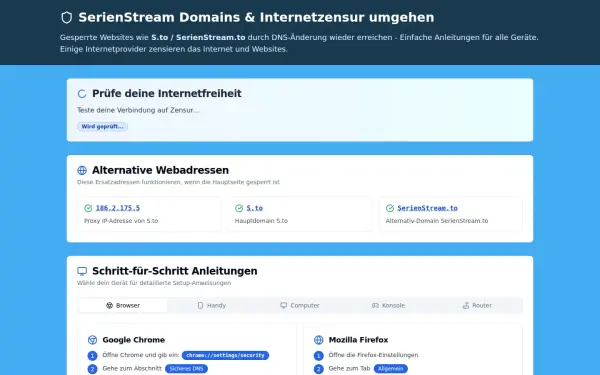Open the 186.2.175.5 proxy IP link
600x375 pixels.
(x=117, y=208)
